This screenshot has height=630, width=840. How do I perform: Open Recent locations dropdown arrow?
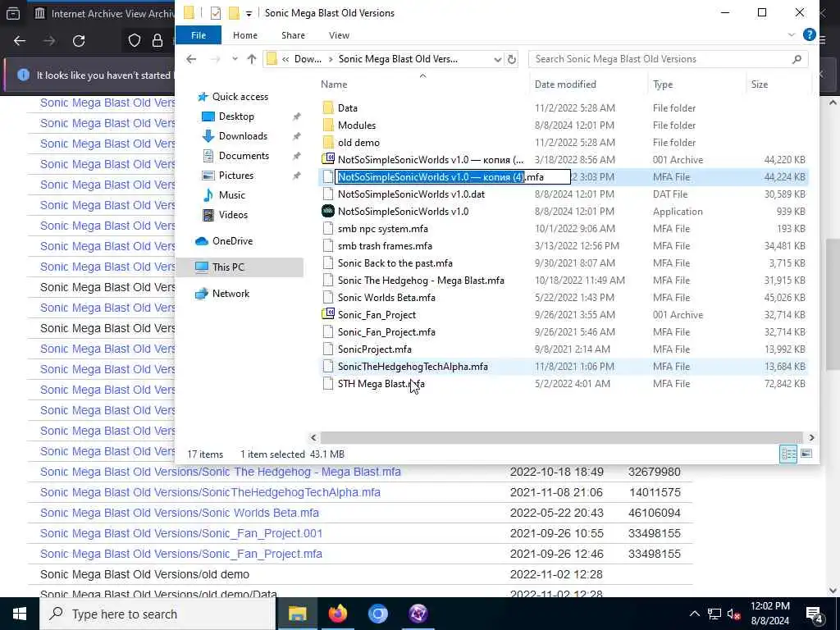click(235, 59)
